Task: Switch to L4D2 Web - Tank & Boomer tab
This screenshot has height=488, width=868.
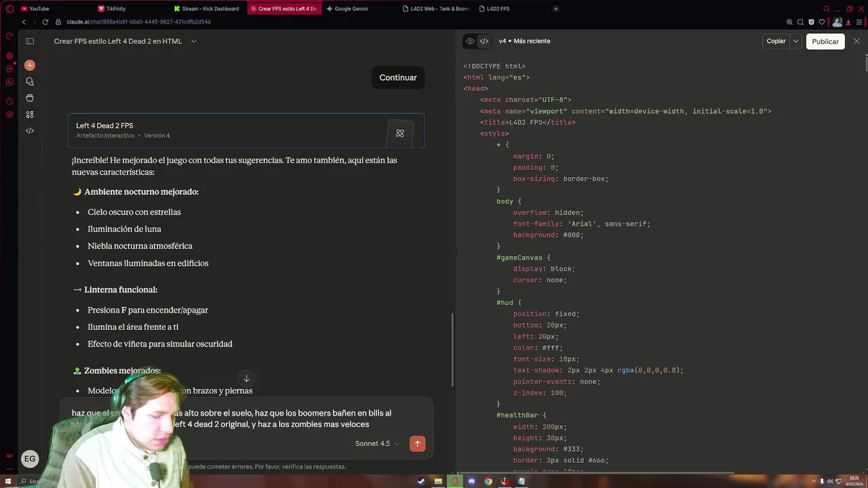Action: click(x=435, y=9)
